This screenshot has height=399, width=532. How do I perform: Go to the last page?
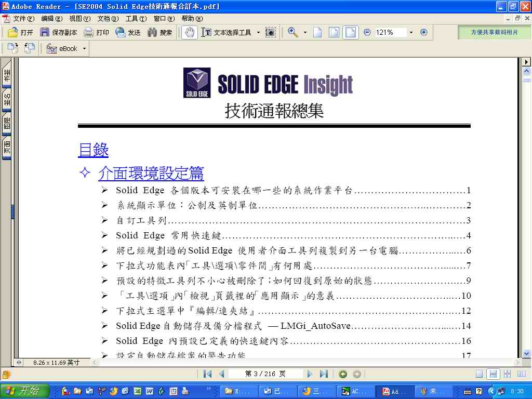click(324, 374)
